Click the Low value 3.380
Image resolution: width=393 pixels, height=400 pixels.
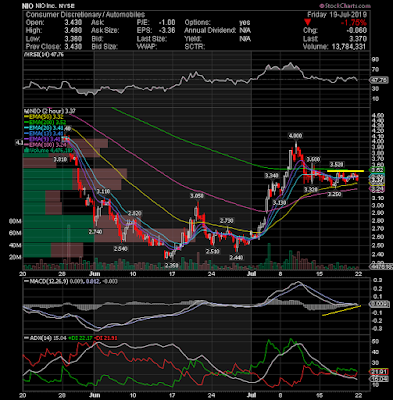click(72, 39)
